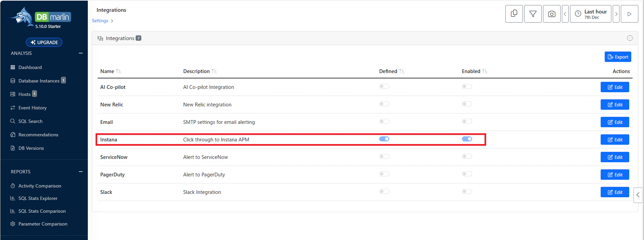644x240 pixels.
Task: Click the DBmarlin logo
Action: (41, 17)
